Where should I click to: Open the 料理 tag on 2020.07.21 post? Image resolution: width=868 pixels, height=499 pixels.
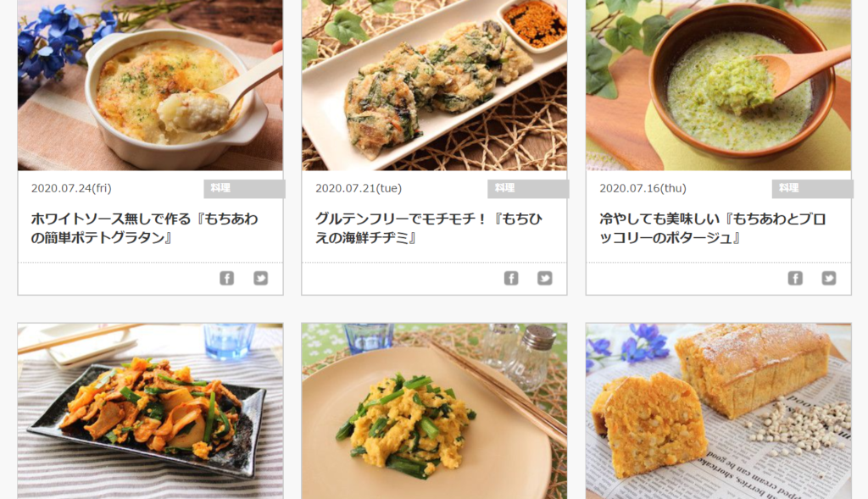(528, 189)
